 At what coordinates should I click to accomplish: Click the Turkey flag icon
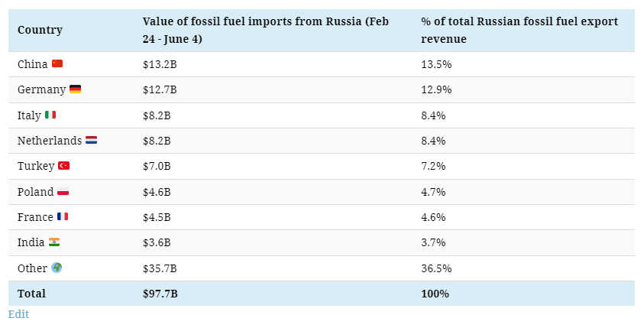[63, 166]
